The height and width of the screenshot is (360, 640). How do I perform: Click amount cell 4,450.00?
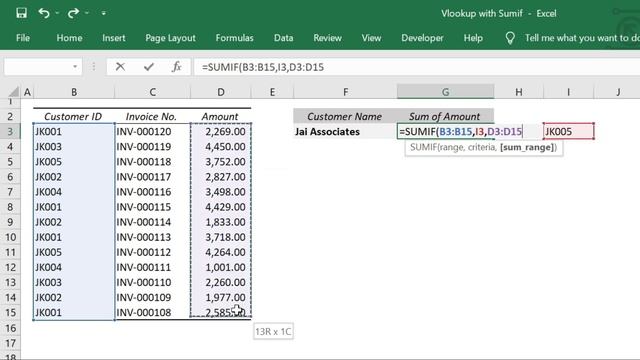(x=221, y=147)
